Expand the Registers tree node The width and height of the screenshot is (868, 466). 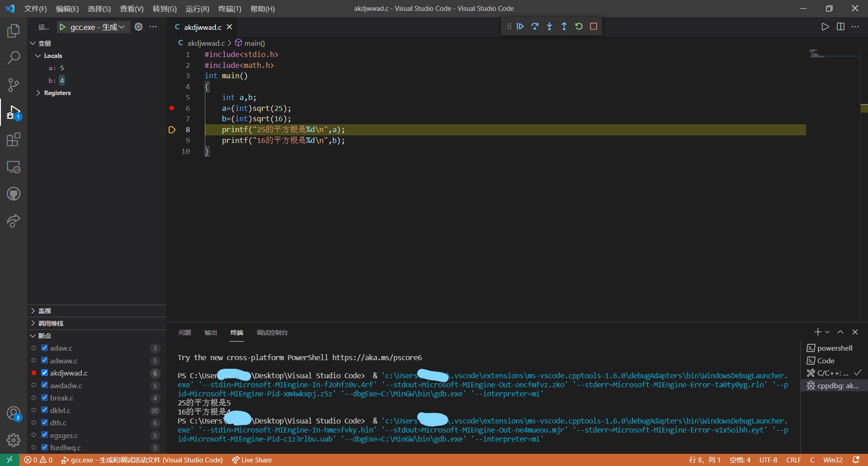point(38,93)
